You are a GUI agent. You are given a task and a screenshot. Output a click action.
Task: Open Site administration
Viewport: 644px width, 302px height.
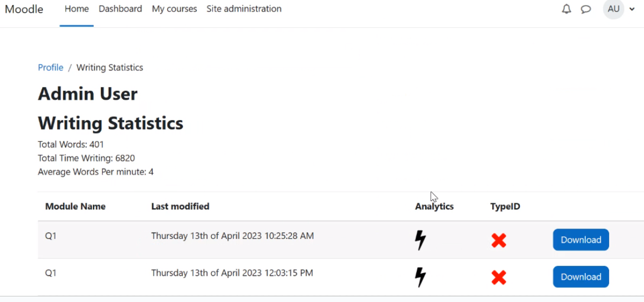(x=244, y=9)
